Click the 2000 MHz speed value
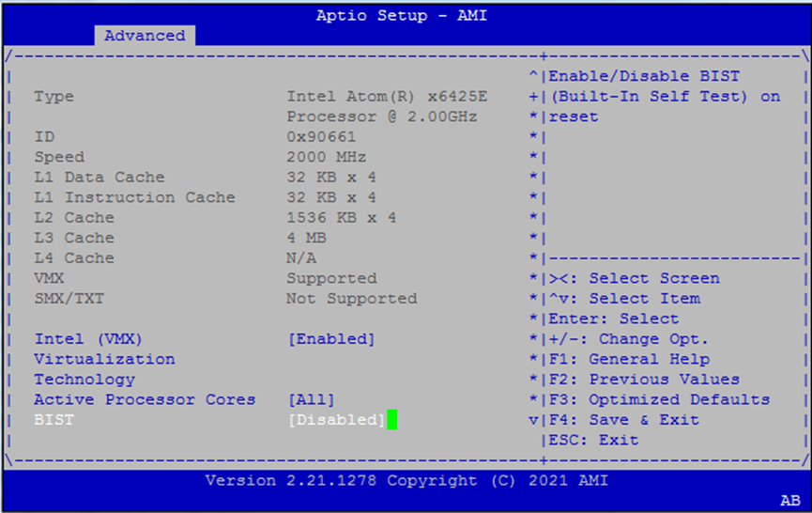This screenshot has height=513, width=812. click(x=327, y=157)
